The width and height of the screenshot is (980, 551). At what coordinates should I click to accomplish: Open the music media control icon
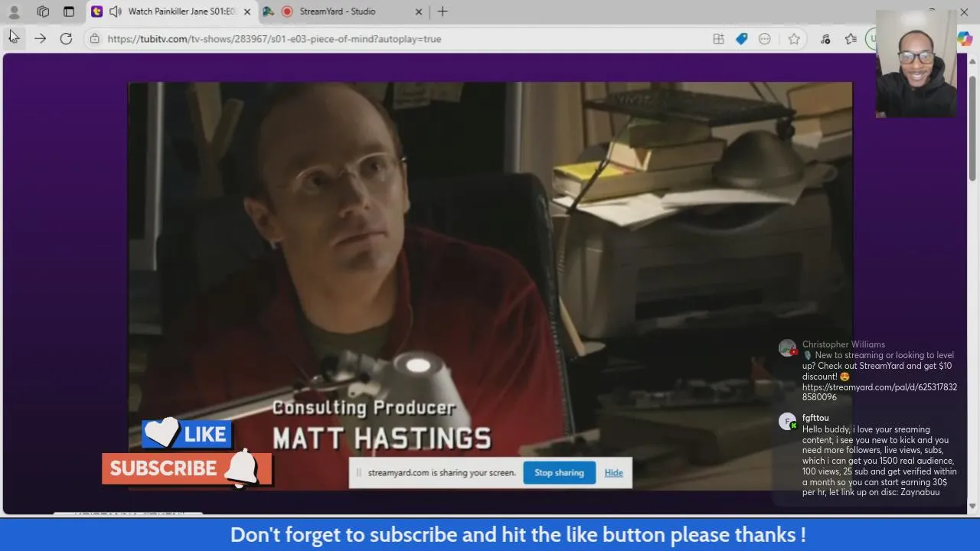[x=825, y=38]
